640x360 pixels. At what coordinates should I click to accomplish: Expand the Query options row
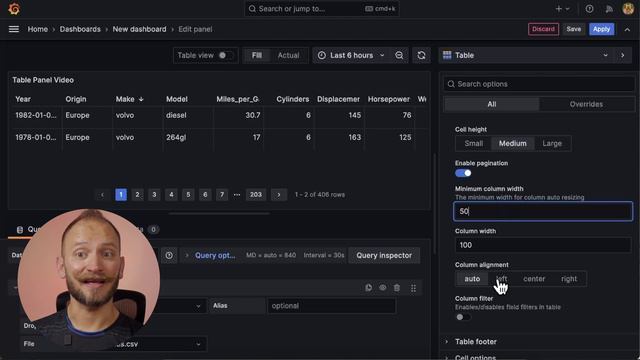(210, 256)
